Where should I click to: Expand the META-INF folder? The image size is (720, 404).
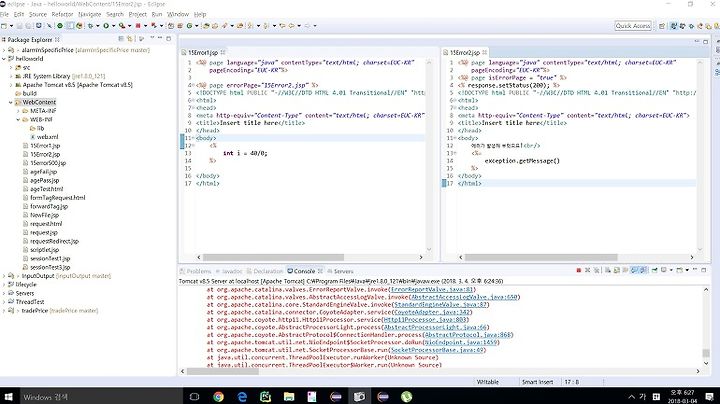(x=18, y=111)
